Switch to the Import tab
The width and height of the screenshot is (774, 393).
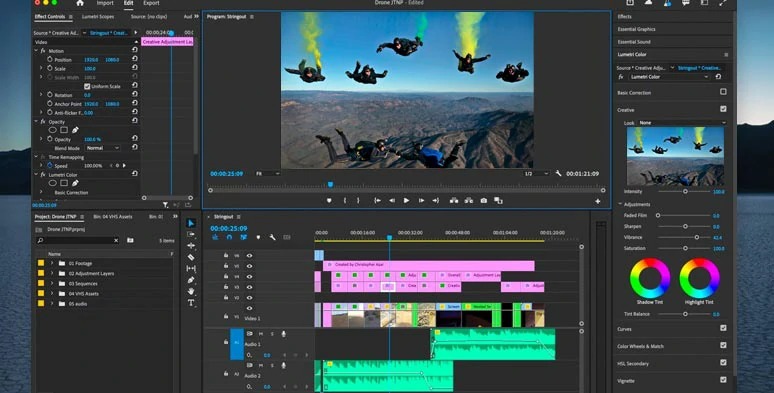coord(105,3)
